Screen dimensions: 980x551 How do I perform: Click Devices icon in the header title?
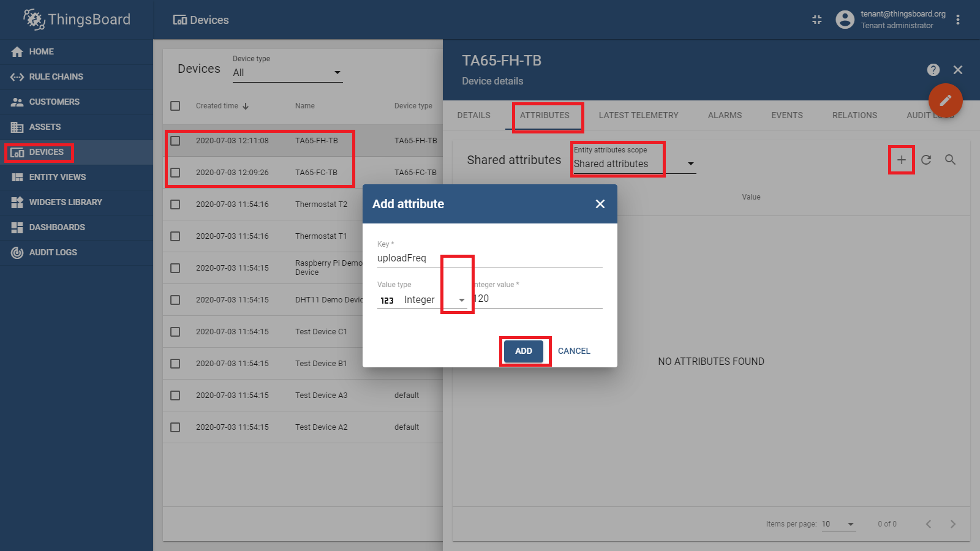click(180, 20)
